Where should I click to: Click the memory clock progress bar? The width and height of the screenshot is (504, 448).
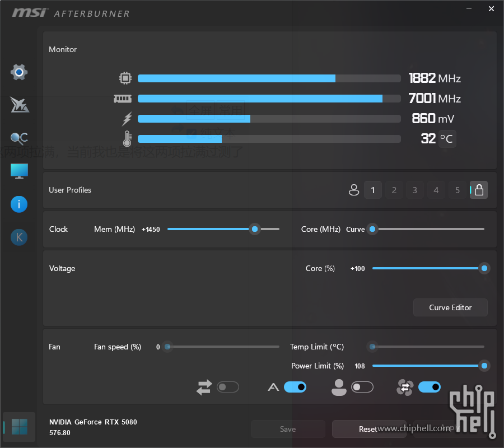269,99
